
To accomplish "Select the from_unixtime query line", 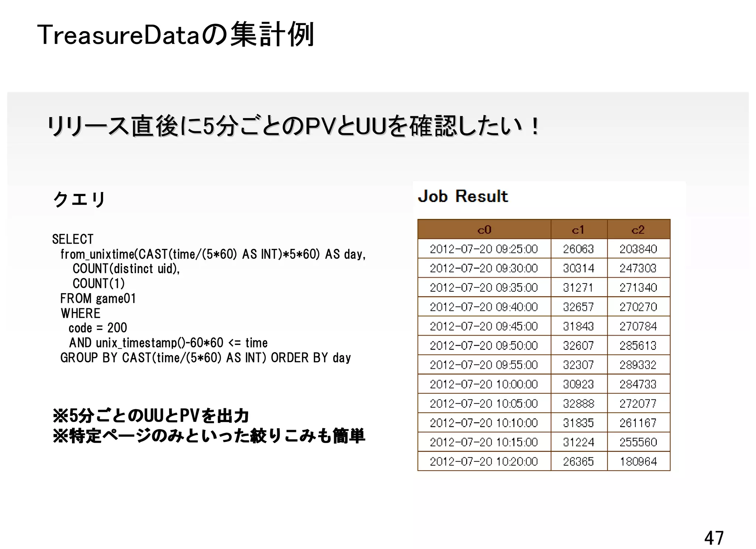I will 213,254.
